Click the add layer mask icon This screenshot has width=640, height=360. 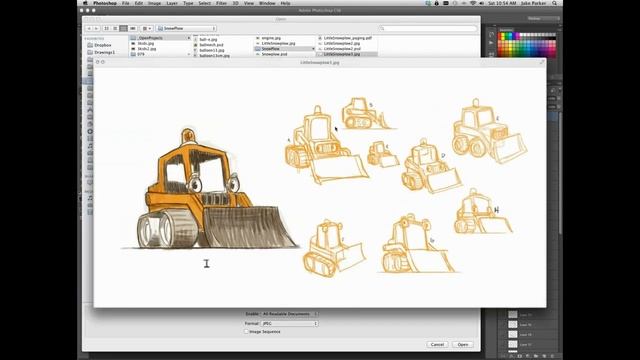pyautogui.click(x=520, y=356)
